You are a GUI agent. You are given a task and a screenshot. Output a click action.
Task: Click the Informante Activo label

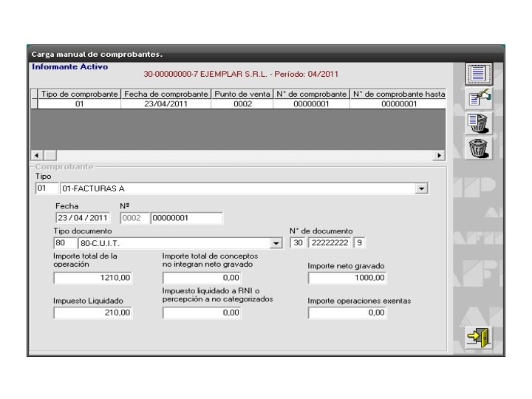coord(70,66)
